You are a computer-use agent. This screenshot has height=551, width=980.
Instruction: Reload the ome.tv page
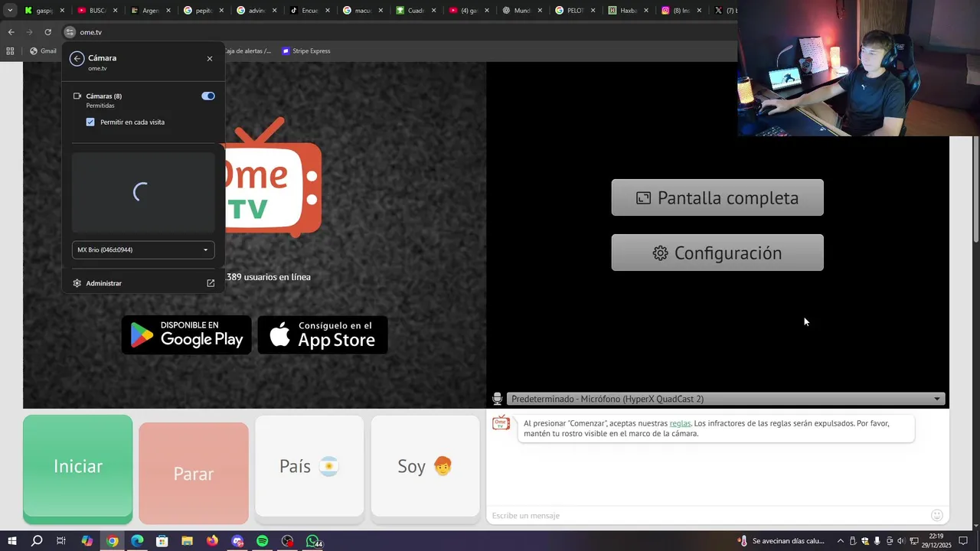point(47,32)
